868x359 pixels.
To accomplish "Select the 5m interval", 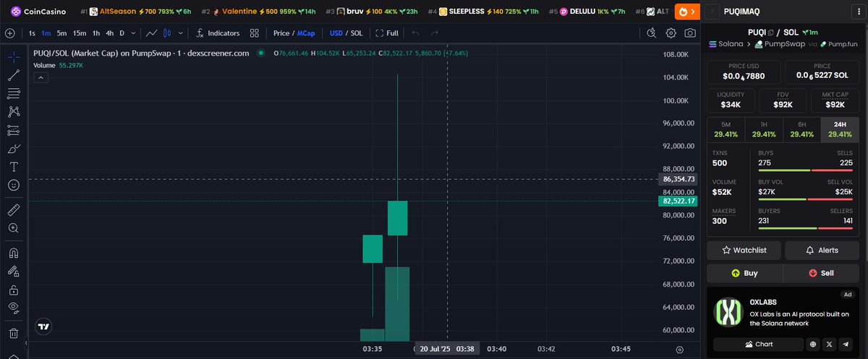I will (61, 33).
